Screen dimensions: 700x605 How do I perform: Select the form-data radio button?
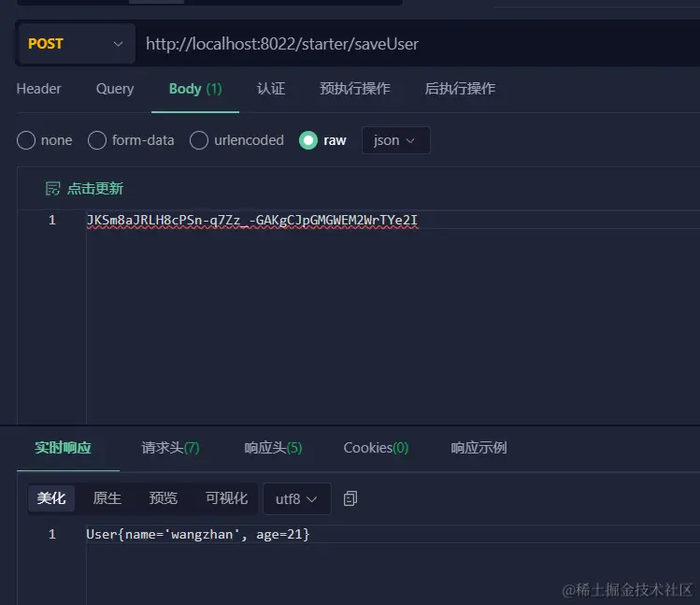pyautogui.click(x=97, y=140)
